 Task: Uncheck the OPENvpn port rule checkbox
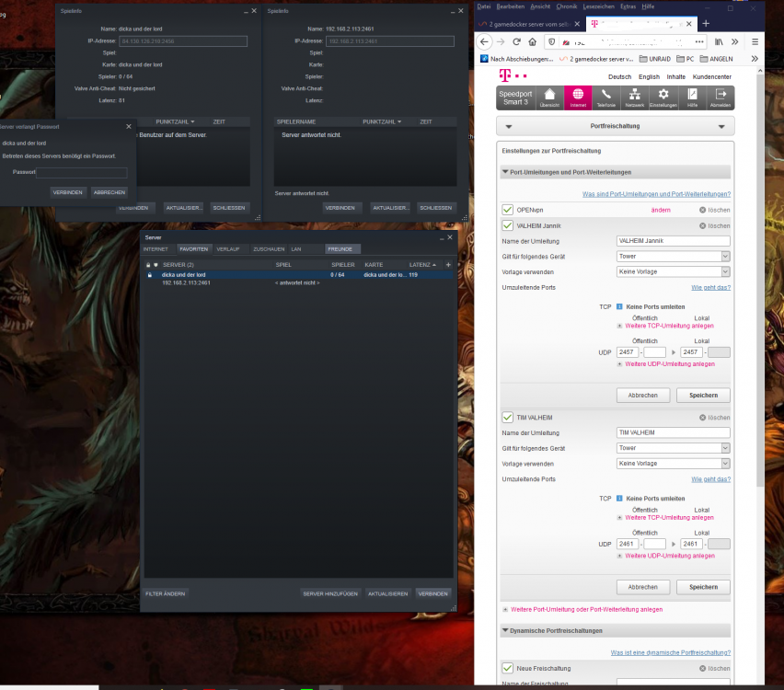point(508,210)
